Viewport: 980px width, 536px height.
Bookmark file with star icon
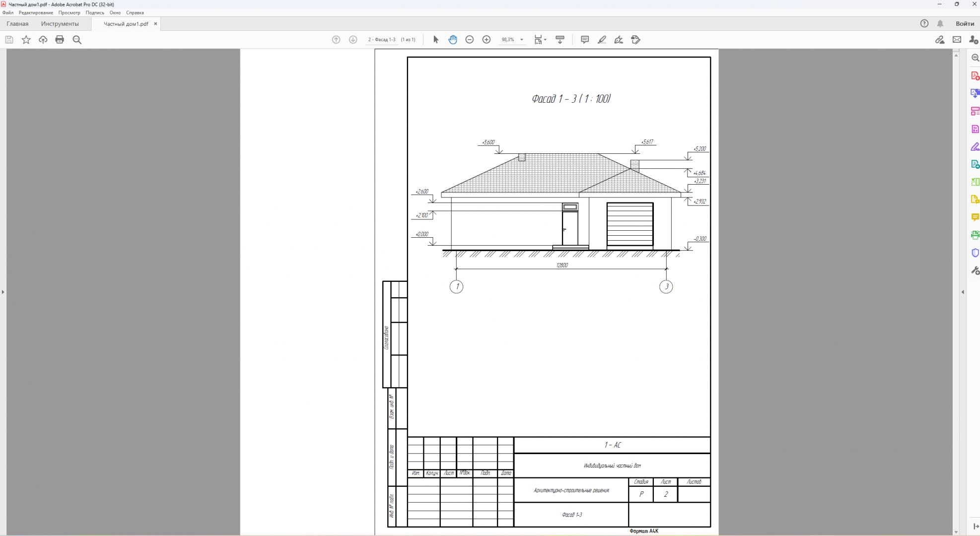click(x=26, y=40)
